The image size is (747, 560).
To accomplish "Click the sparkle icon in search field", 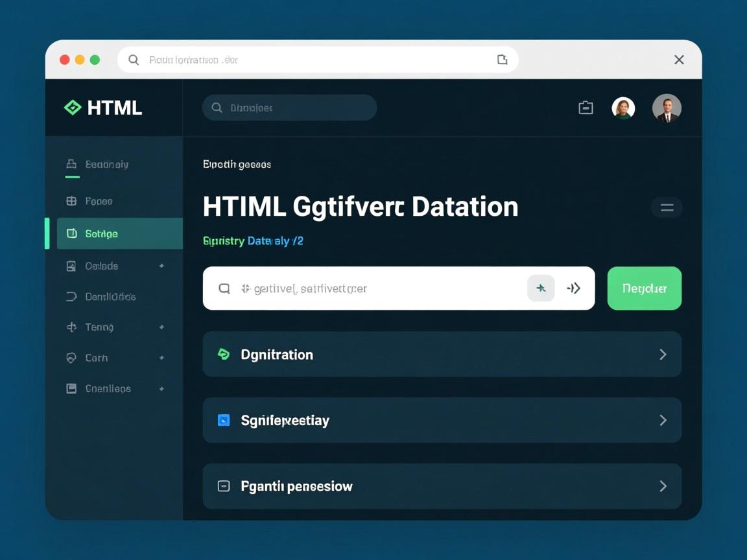I will pyautogui.click(x=541, y=288).
